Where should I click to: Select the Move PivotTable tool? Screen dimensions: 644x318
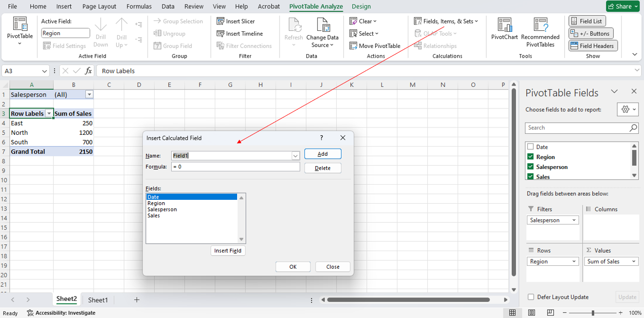tap(375, 45)
